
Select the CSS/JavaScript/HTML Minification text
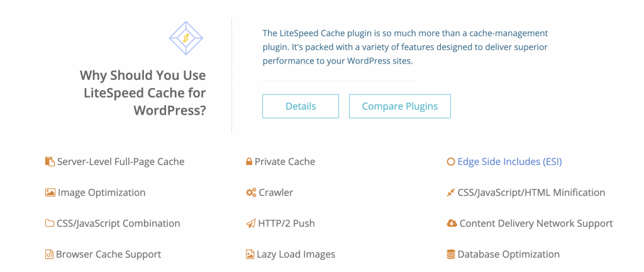[531, 193]
